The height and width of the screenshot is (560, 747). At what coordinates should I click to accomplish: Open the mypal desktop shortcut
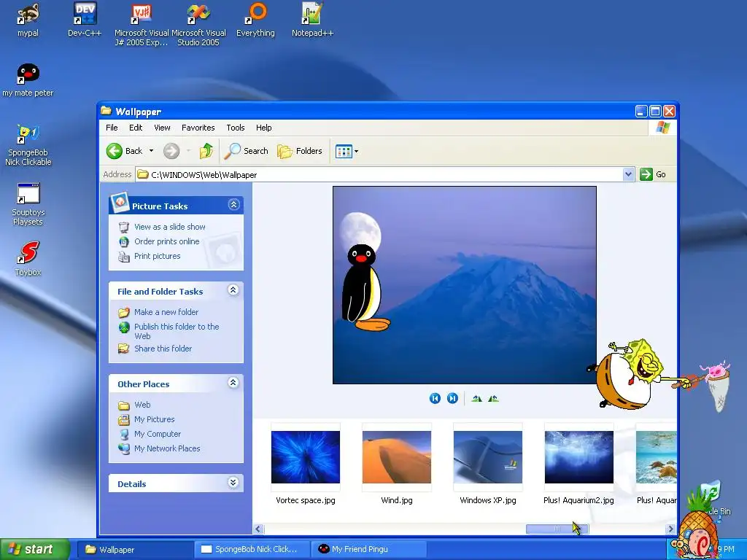[x=28, y=19]
